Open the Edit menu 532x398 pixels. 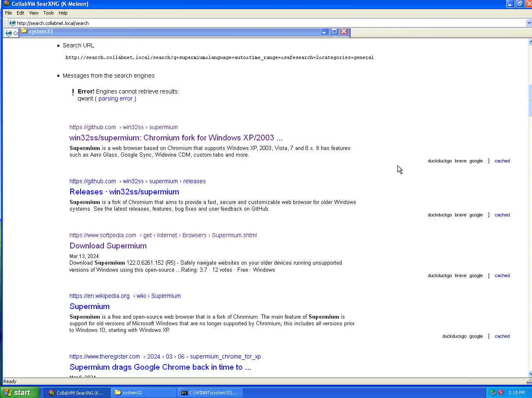coord(20,13)
